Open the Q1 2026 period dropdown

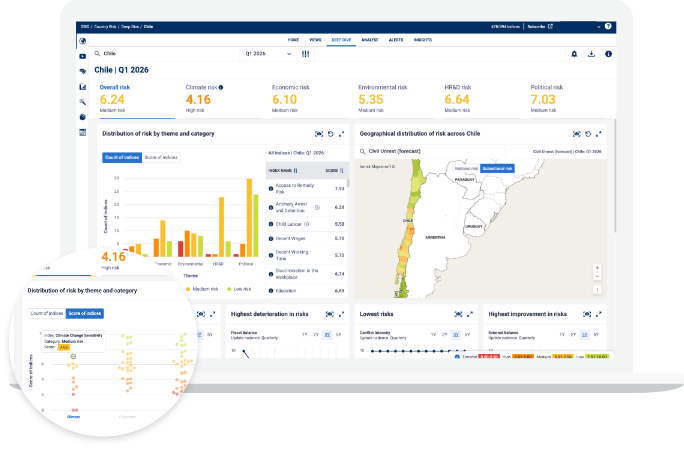(270, 54)
